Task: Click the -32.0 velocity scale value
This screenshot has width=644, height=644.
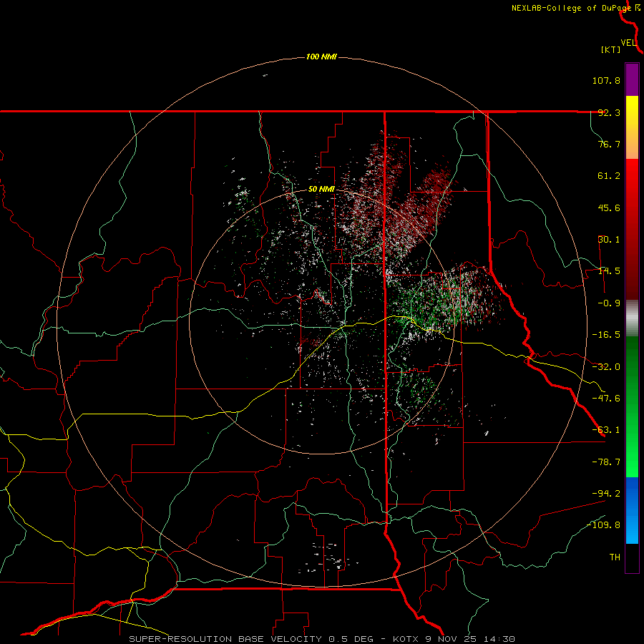Action: click(x=606, y=367)
